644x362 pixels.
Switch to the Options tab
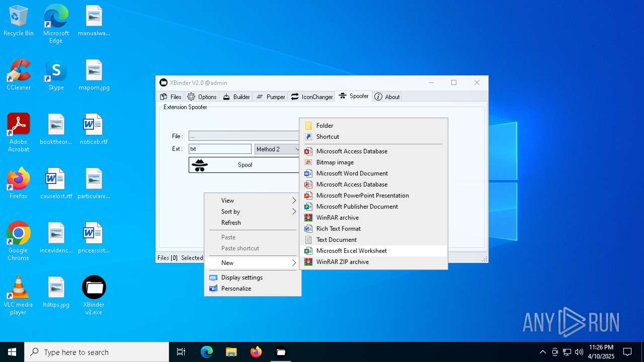(202, 97)
